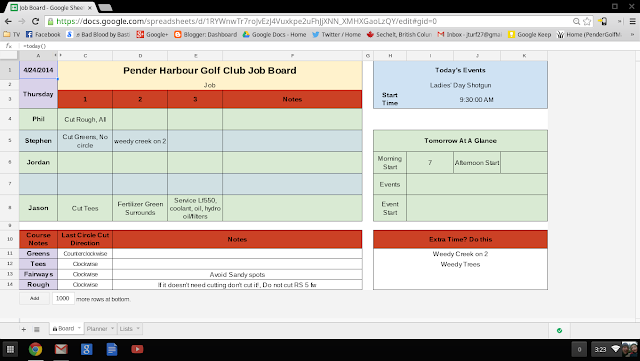Reload the page with the refresh icon
The image size is (640, 361).
(x=36, y=21)
